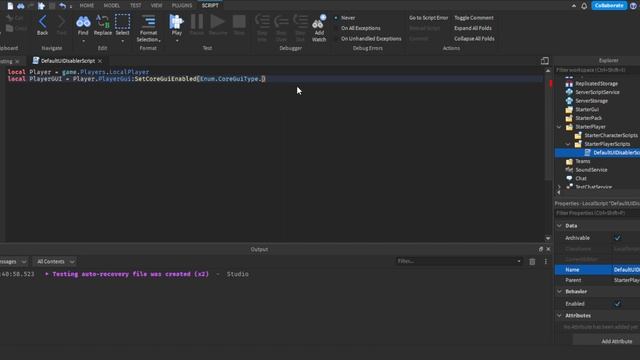
Task: Toggle the Enabled checkbox
Action: point(617,304)
